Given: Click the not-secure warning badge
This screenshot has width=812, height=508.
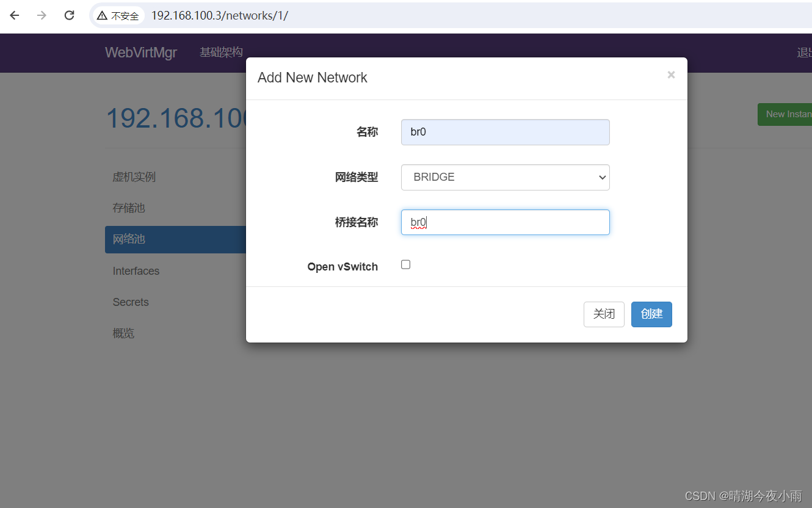Looking at the screenshot, I should tap(118, 16).
